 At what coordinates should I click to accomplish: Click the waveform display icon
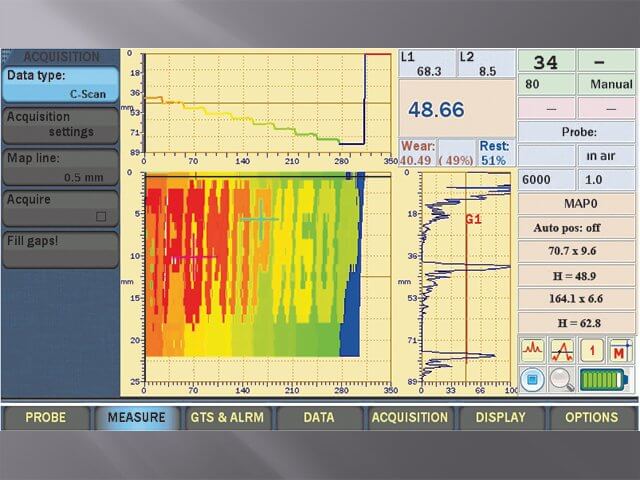(x=532, y=350)
